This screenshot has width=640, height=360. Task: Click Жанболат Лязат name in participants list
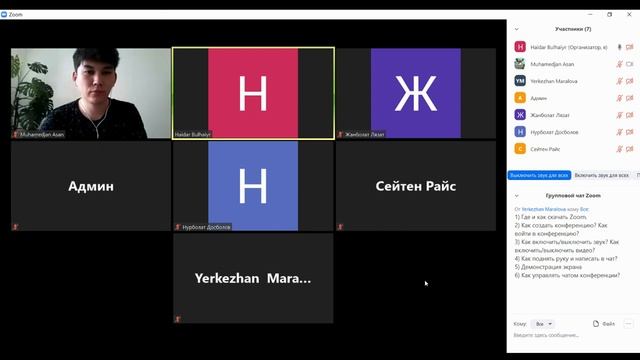(550, 115)
